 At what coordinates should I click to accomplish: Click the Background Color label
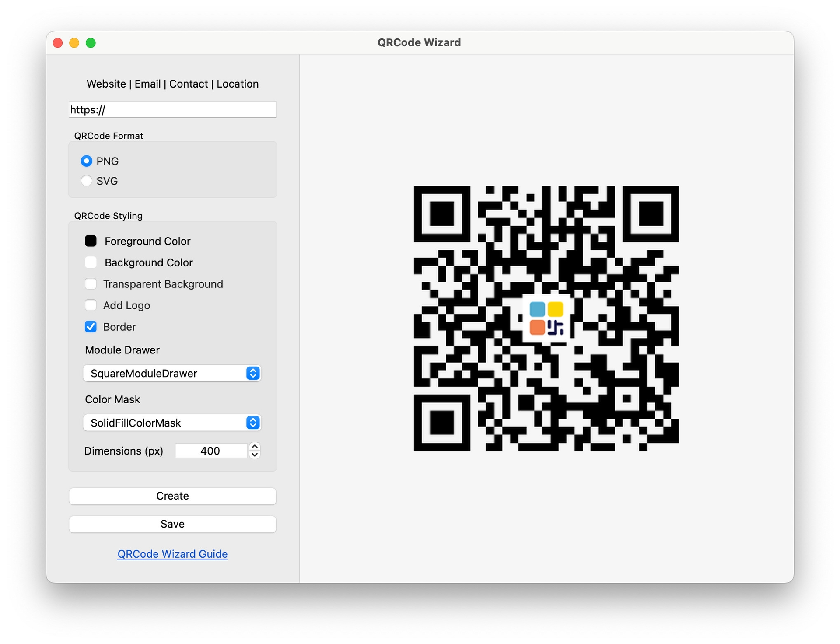(149, 262)
